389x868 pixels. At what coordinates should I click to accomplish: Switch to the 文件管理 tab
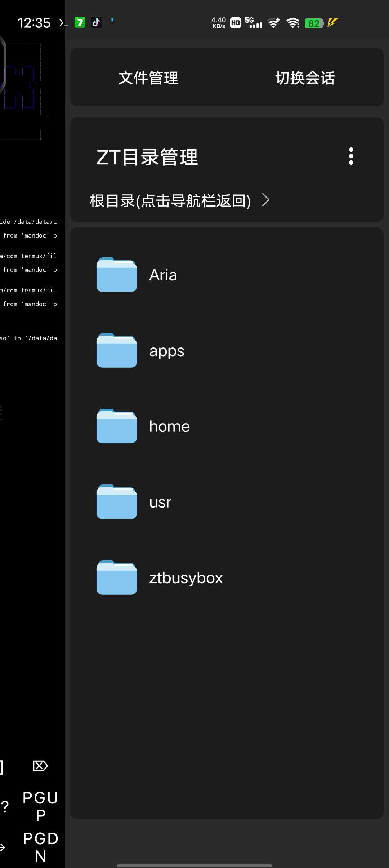tap(148, 78)
